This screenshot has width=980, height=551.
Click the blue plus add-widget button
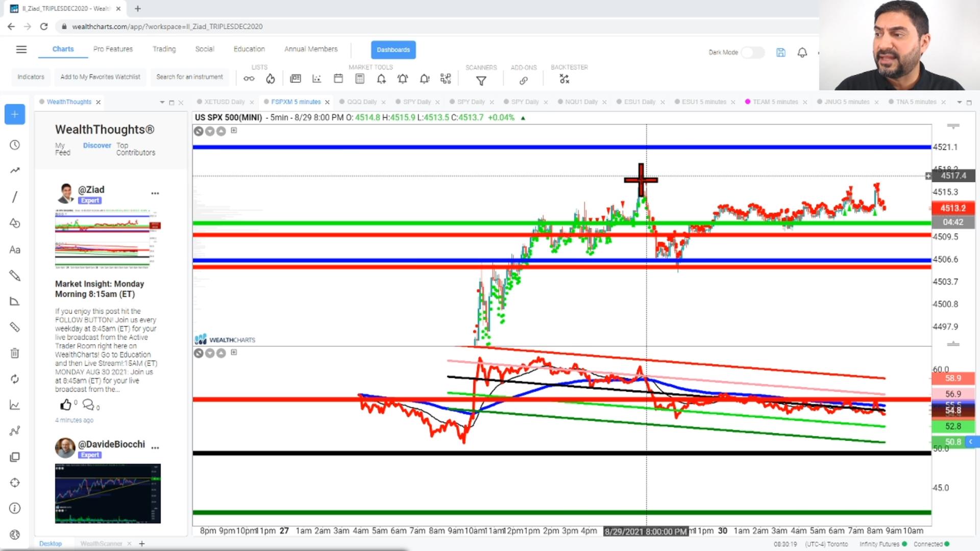pyautogui.click(x=15, y=114)
